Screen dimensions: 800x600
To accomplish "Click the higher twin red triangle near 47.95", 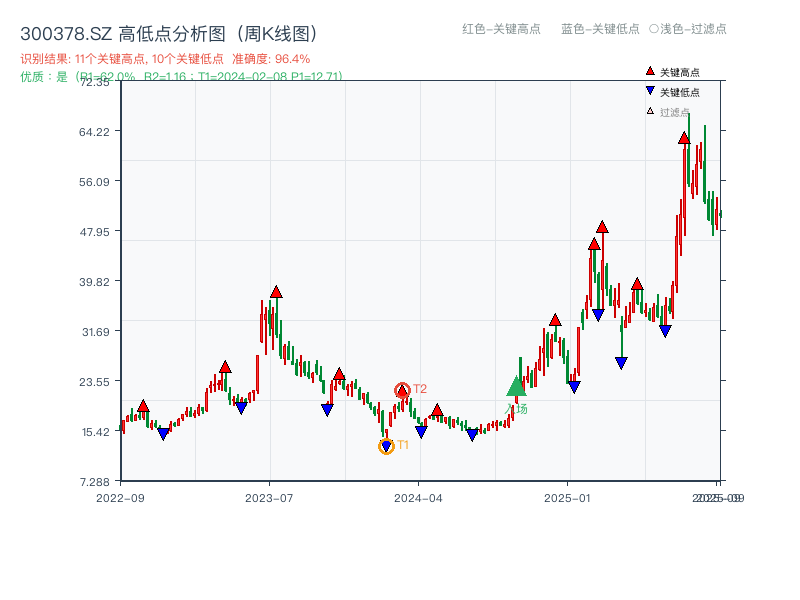I will coord(603,227).
